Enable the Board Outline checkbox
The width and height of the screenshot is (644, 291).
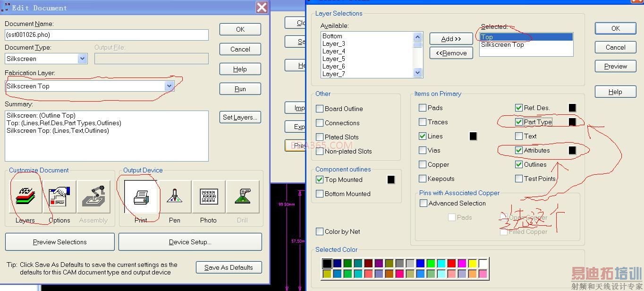[320, 109]
